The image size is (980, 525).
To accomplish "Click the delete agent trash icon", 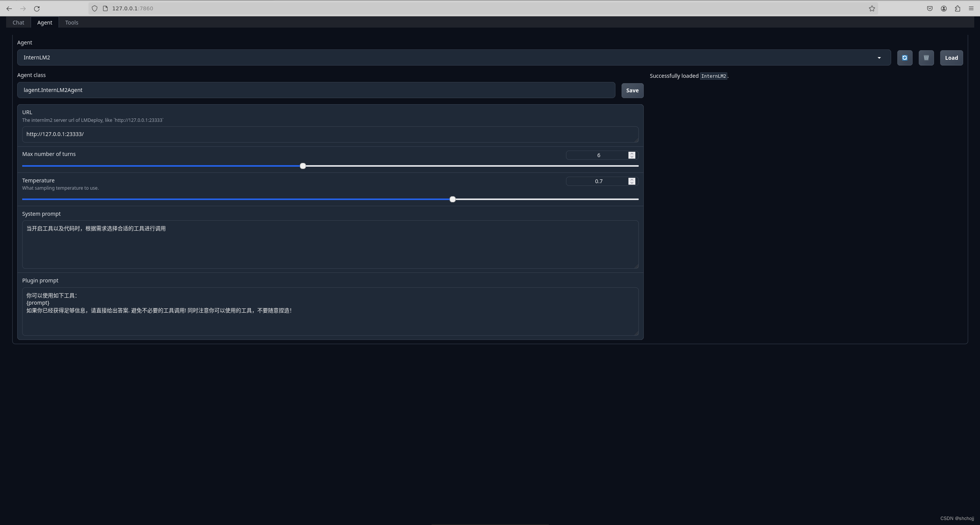I will 926,58.
